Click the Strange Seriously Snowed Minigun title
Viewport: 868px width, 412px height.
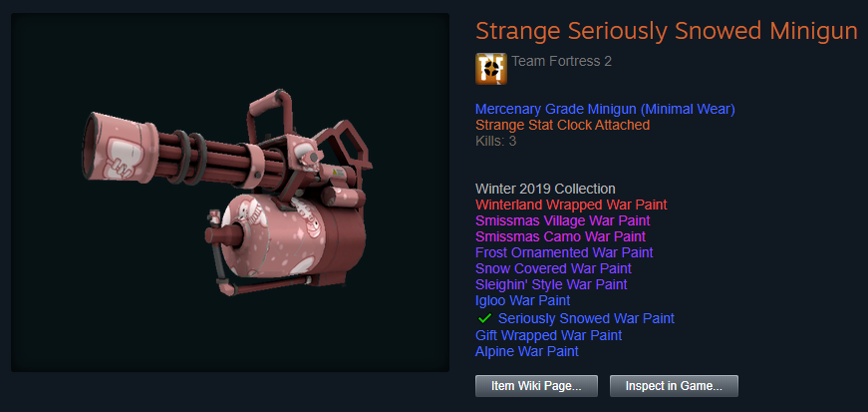click(x=667, y=31)
